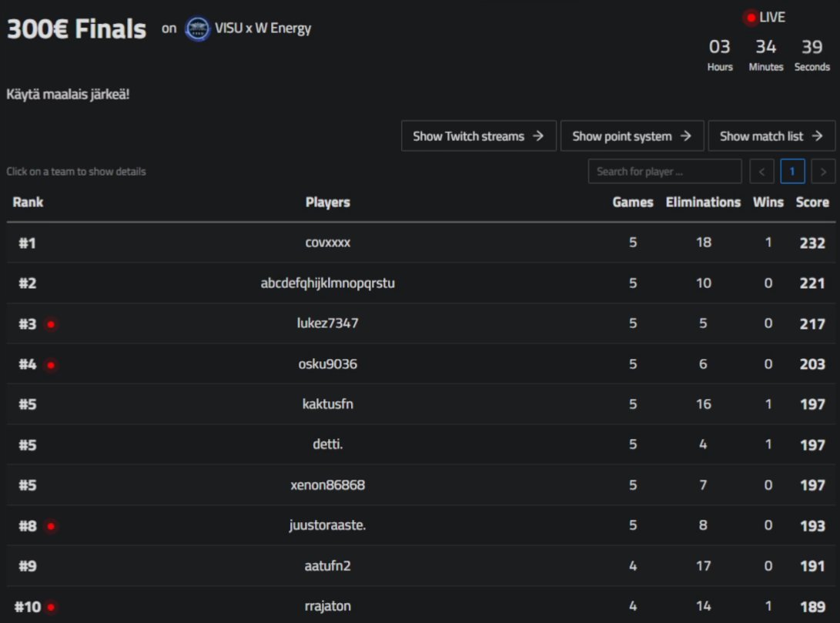The image size is (840, 623).
Task: Select page 1 in the pagination
Action: pyautogui.click(x=792, y=171)
